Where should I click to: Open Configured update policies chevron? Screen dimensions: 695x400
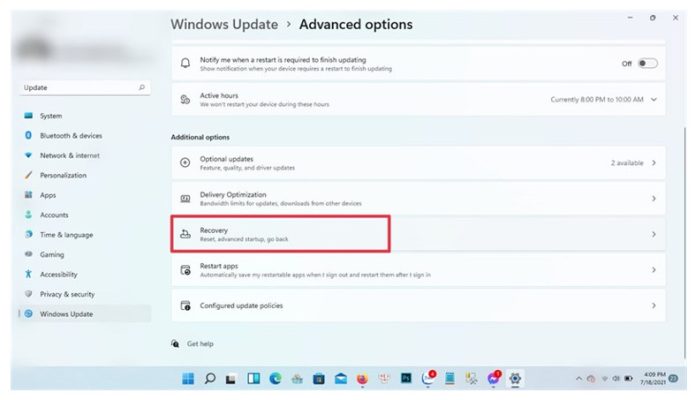(654, 306)
